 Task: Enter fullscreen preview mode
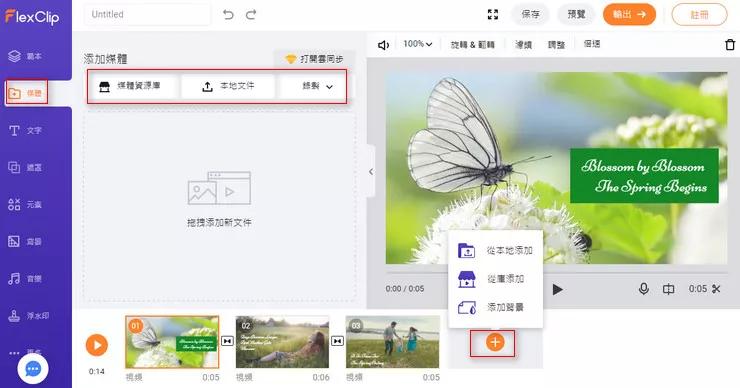click(493, 15)
